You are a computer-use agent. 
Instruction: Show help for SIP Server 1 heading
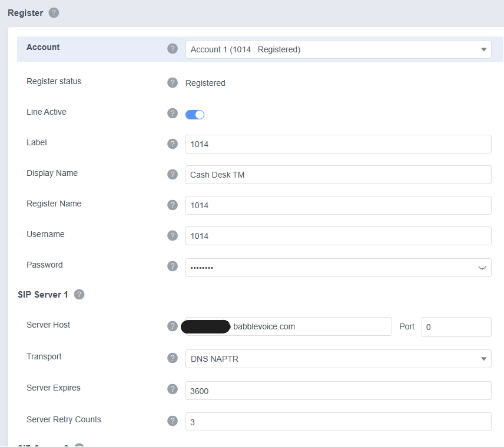79,294
